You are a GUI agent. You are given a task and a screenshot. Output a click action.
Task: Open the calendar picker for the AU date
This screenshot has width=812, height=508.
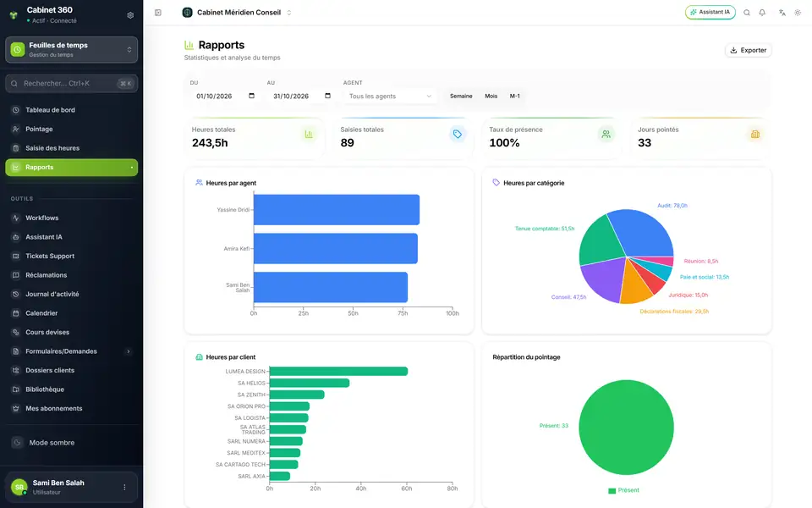(328, 96)
